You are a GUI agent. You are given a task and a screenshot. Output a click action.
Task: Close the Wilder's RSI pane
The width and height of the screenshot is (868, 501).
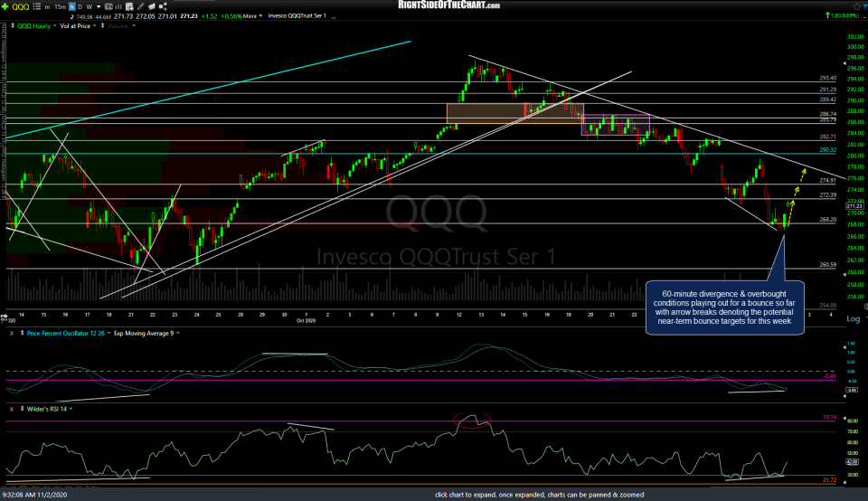[x=11, y=409]
